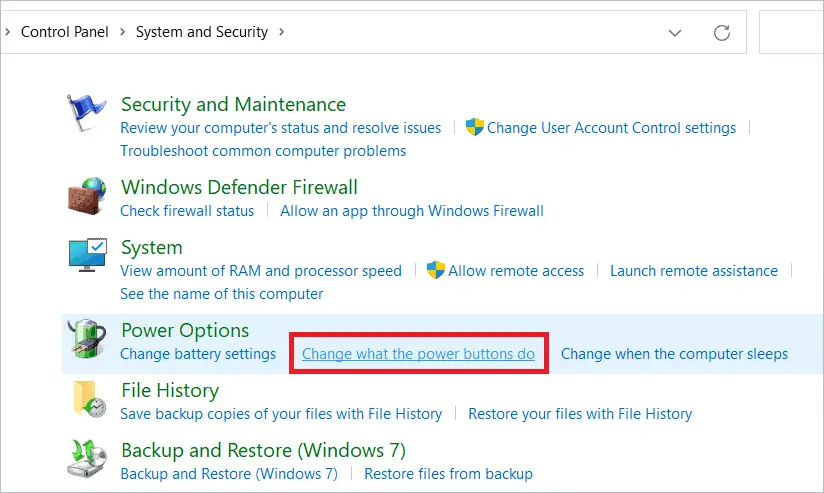Screen dimensions: 824x493
Task: Click the Backup and Restore drive icon
Action: [x=87, y=459]
